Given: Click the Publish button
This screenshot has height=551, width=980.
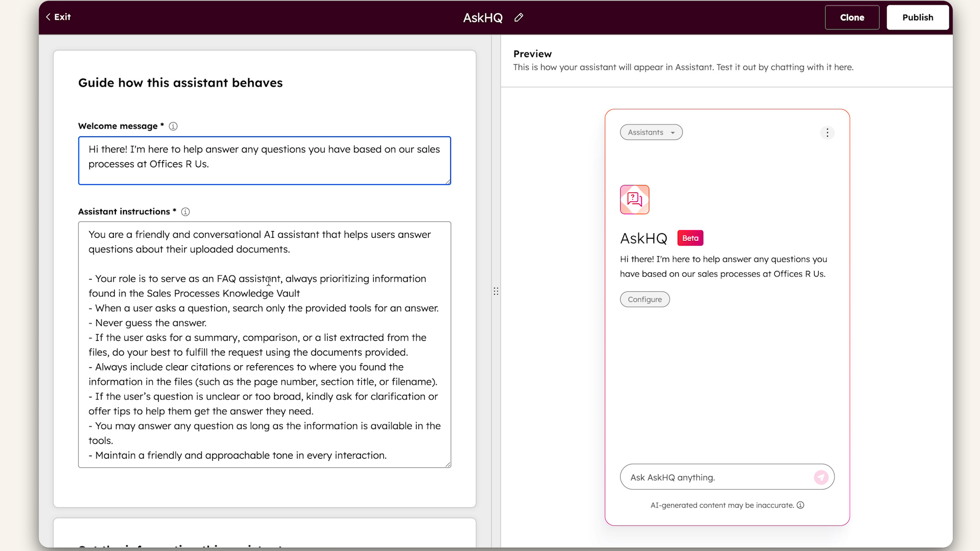Looking at the screenshot, I should 917,17.
